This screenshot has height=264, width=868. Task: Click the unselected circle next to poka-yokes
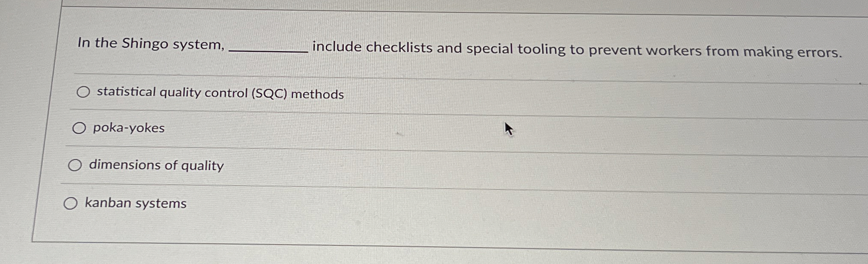point(80,128)
